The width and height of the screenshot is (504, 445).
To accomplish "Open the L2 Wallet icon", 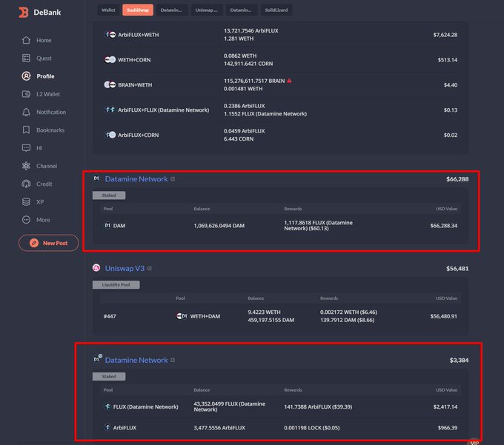I will (x=26, y=94).
